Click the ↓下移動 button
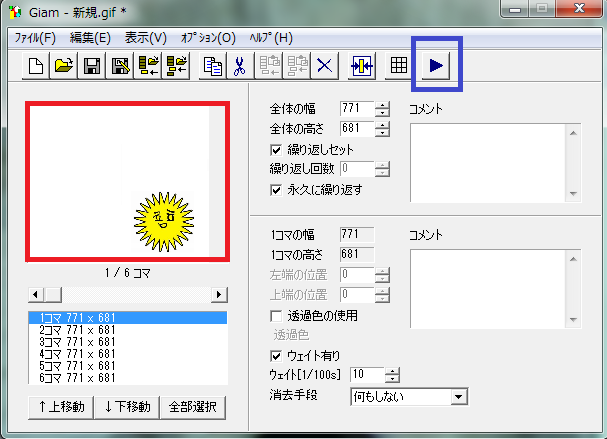This screenshot has width=607, height=439. (x=127, y=407)
